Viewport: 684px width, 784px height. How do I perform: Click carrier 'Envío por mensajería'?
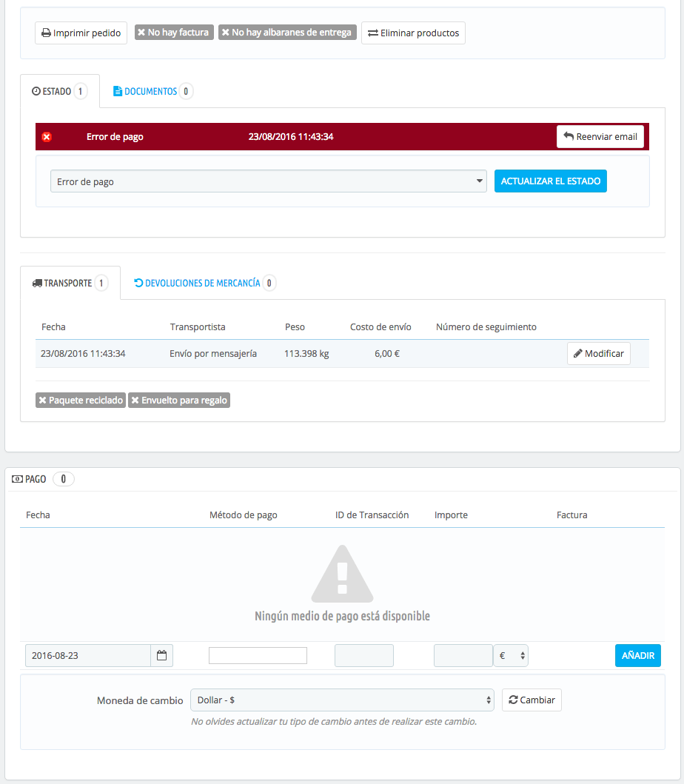(213, 353)
